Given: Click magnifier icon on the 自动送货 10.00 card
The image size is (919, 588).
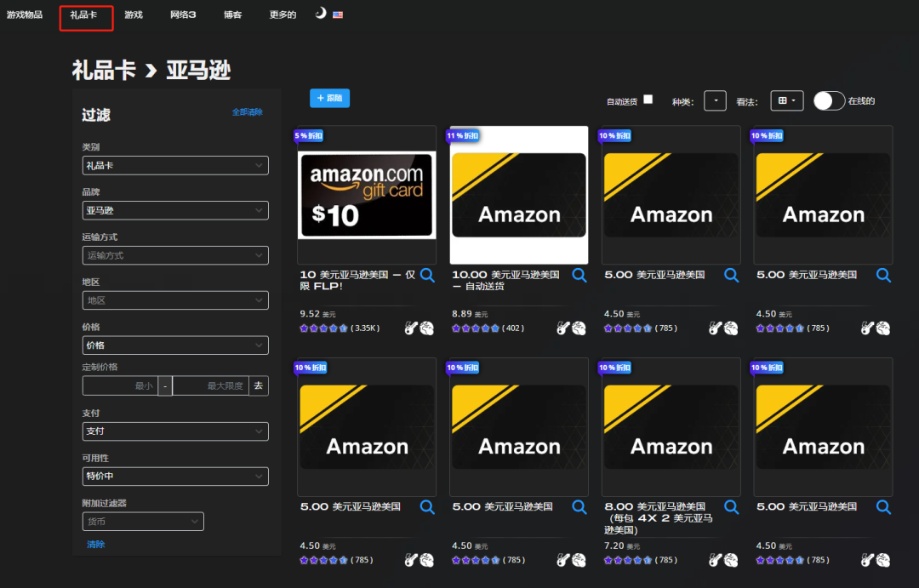Looking at the screenshot, I should [x=579, y=275].
